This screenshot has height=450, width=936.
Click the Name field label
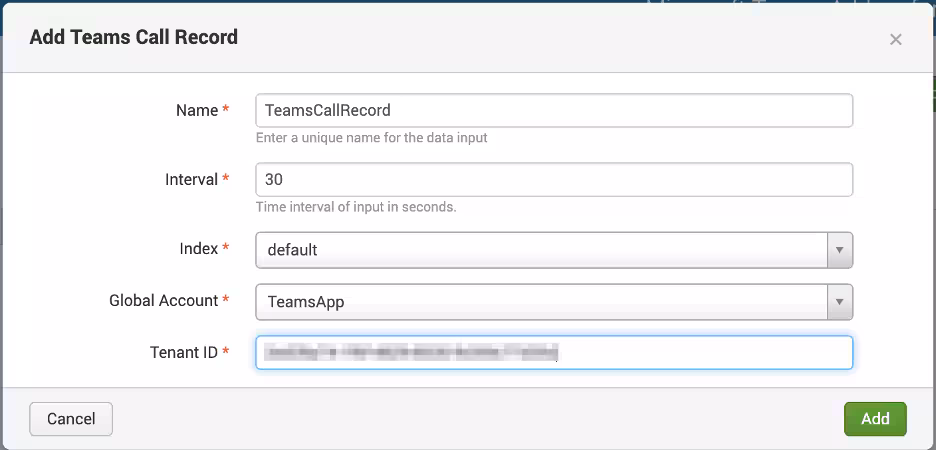[x=196, y=110]
